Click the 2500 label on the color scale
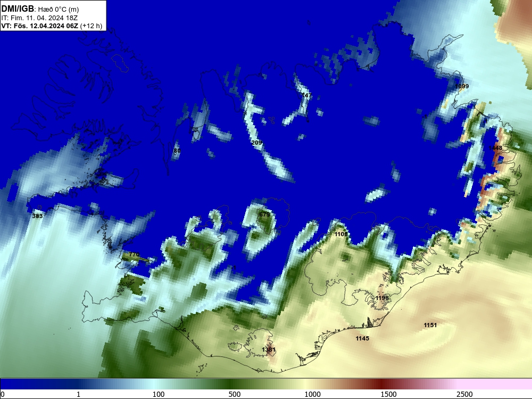The width and height of the screenshot is (532, 399). pyautogui.click(x=464, y=394)
